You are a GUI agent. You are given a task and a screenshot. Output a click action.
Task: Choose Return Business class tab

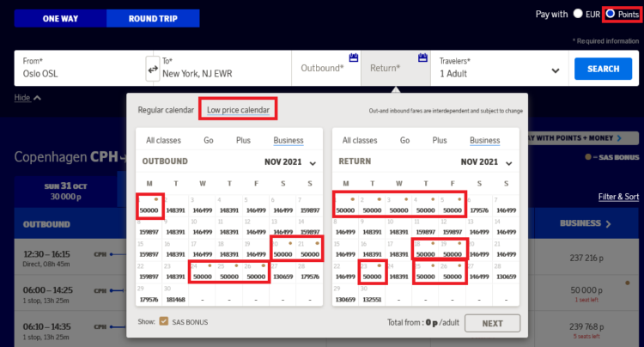tap(484, 141)
